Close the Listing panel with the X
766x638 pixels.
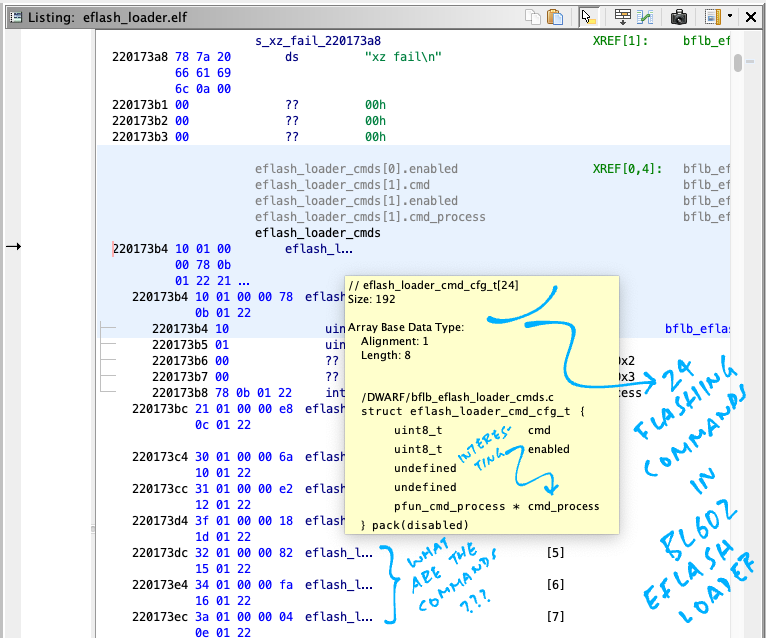[751, 17]
